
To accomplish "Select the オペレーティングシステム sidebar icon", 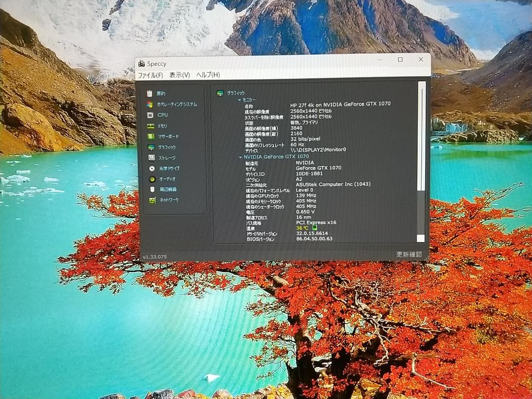I will click(150, 104).
